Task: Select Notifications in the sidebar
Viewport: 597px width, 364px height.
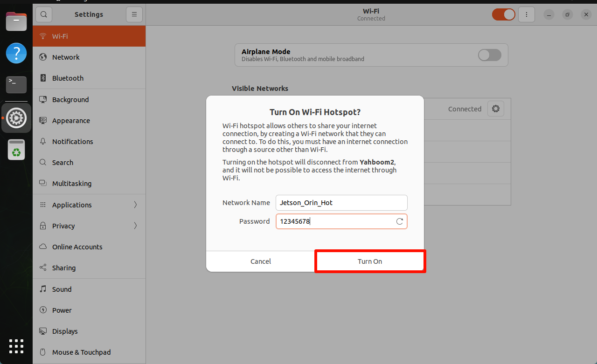Action: 89,141
